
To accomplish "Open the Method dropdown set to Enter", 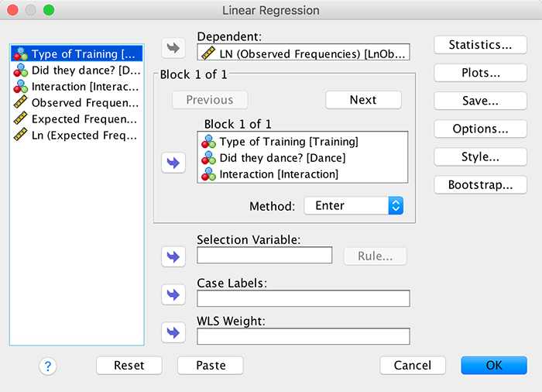I will click(x=354, y=206).
